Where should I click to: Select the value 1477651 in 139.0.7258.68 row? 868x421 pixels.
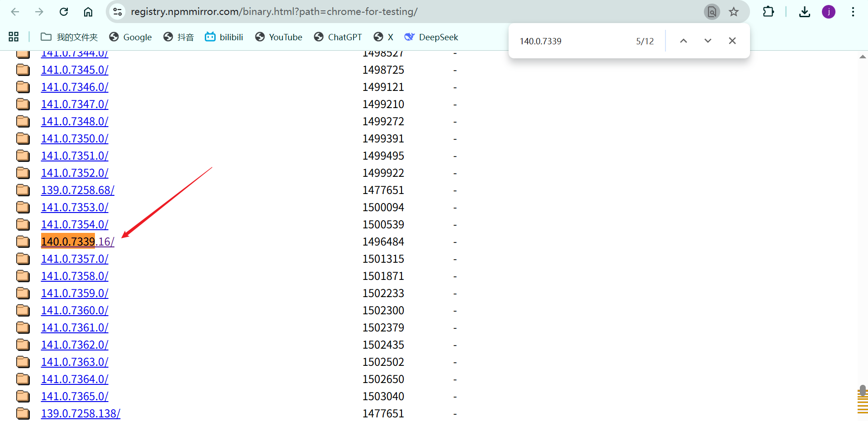click(x=383, y=190)
